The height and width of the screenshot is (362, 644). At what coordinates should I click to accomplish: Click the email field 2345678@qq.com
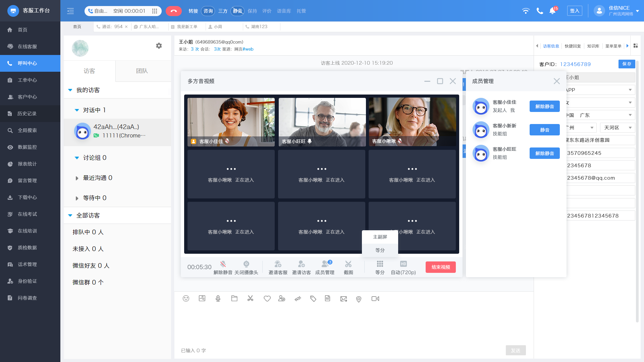tap(600, 178)
